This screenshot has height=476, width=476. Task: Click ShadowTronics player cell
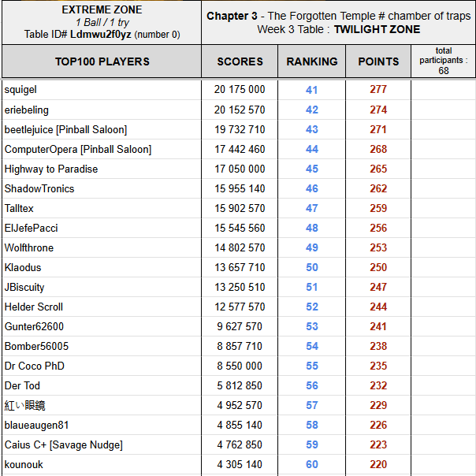pos(39,188)
